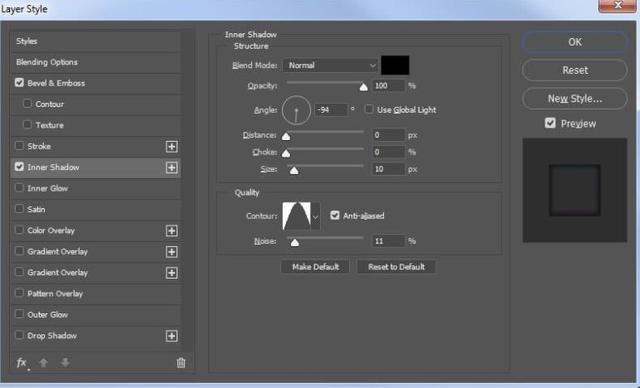Open the Blend Mode dropdown
640x388 pixels.
330,65
